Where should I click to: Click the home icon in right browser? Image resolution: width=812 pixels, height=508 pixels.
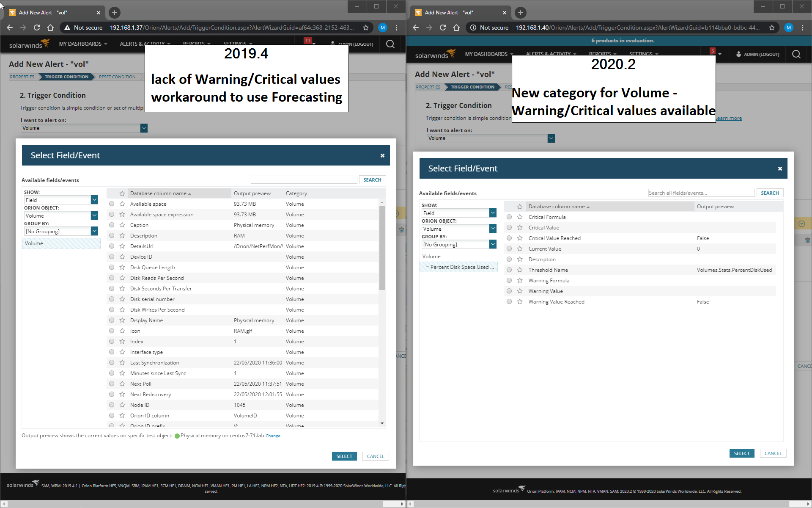click(456, 28)
